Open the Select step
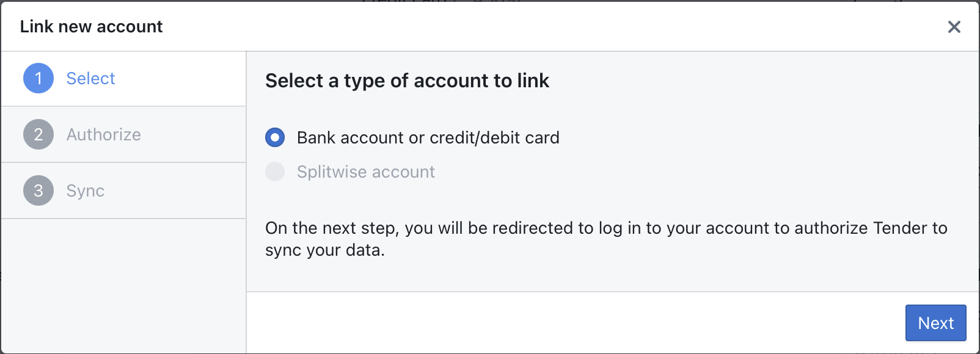 90,78
